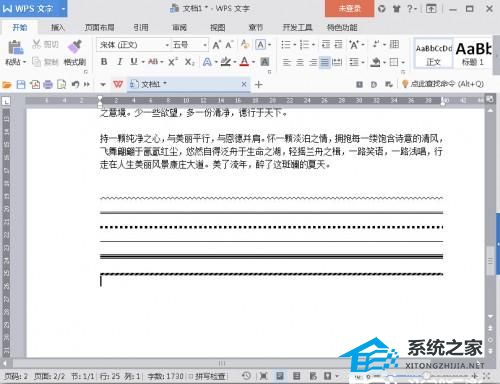Viewport: 500px width, 384px height.
Task: Toggle superscript formatting
Action: [x=173, y=62]
